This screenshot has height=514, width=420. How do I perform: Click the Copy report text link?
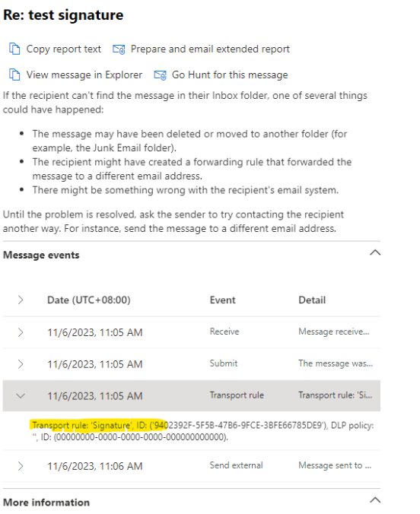click(64, 49)
